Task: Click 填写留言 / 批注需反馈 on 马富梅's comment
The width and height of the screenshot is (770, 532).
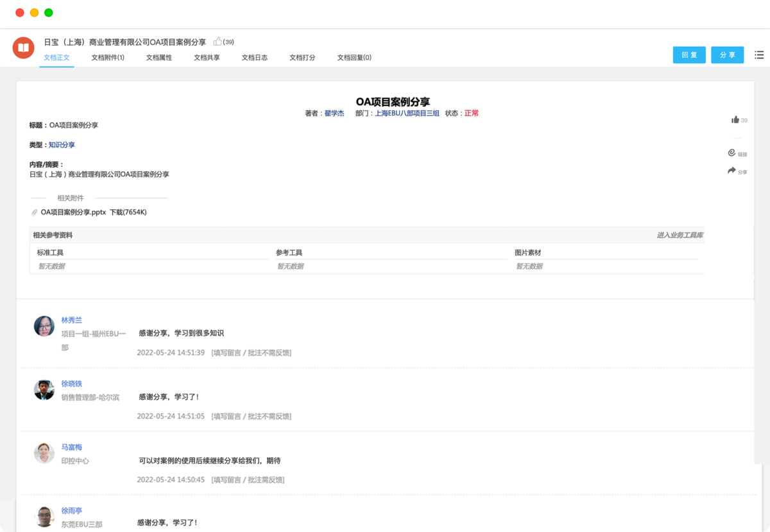Action: [x=248, y=479]
